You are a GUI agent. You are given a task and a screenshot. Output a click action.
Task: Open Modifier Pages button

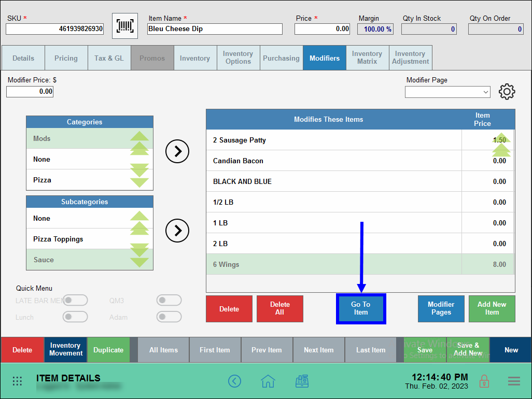tap(441, 309)
